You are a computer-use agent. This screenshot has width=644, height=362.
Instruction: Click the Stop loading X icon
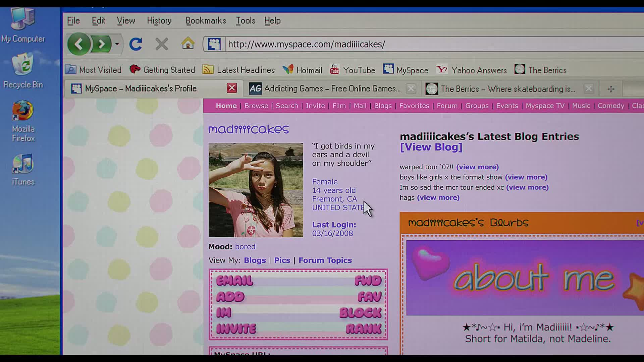[x=162, y=44]
